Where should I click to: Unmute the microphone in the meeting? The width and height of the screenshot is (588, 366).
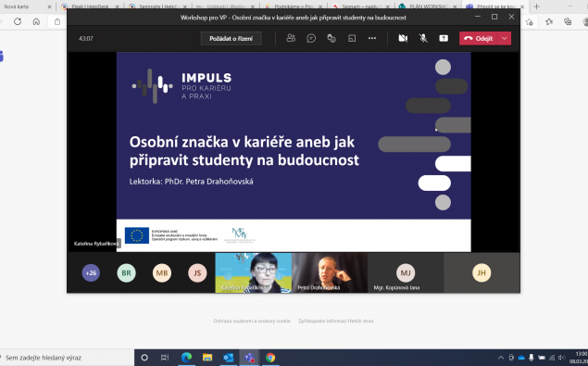[x=423, y=38]
